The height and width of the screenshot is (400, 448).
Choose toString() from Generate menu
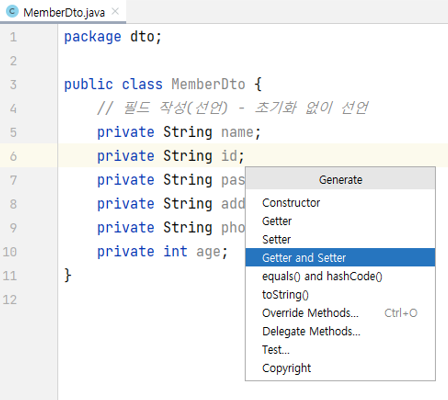point(340,295)
